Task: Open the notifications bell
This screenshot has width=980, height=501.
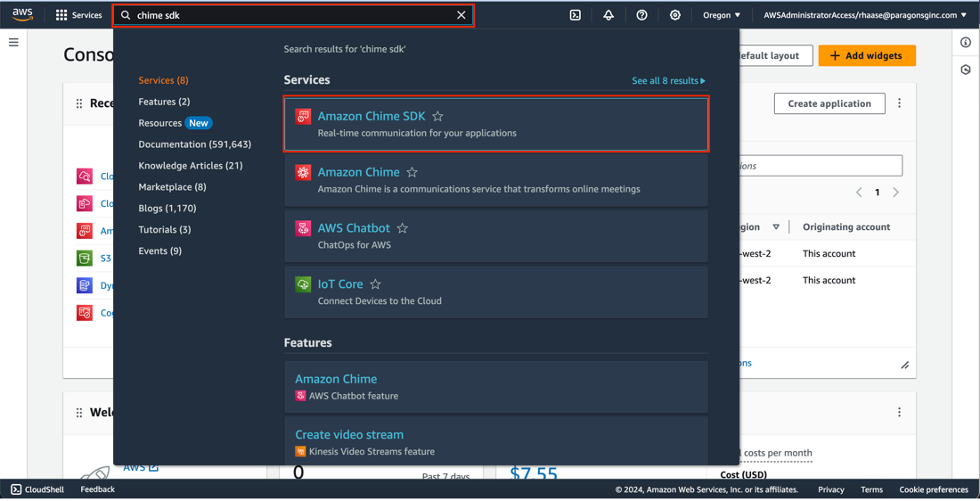Action: (608, 15)
